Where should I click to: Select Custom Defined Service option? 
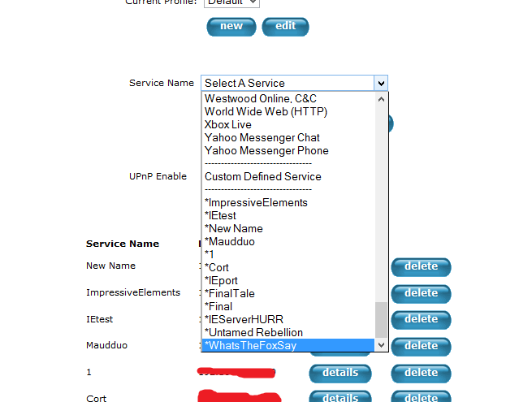coord(288,177)
